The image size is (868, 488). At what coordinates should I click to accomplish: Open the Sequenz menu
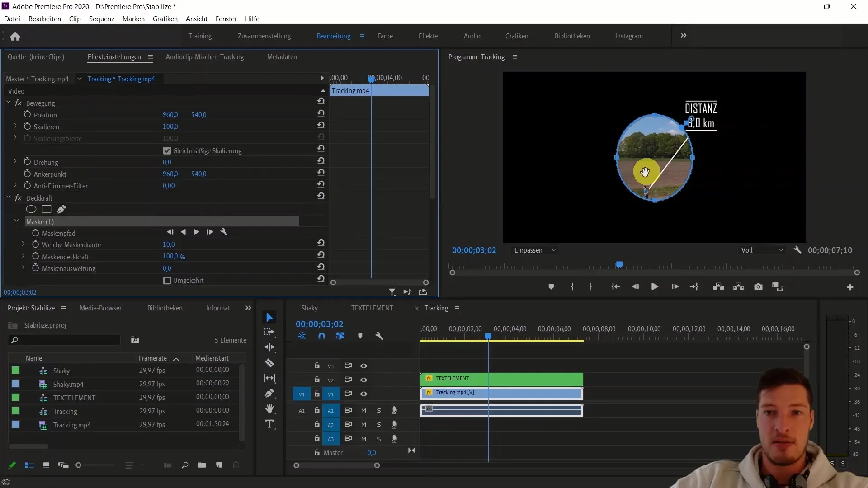click(x=101, y=19)
